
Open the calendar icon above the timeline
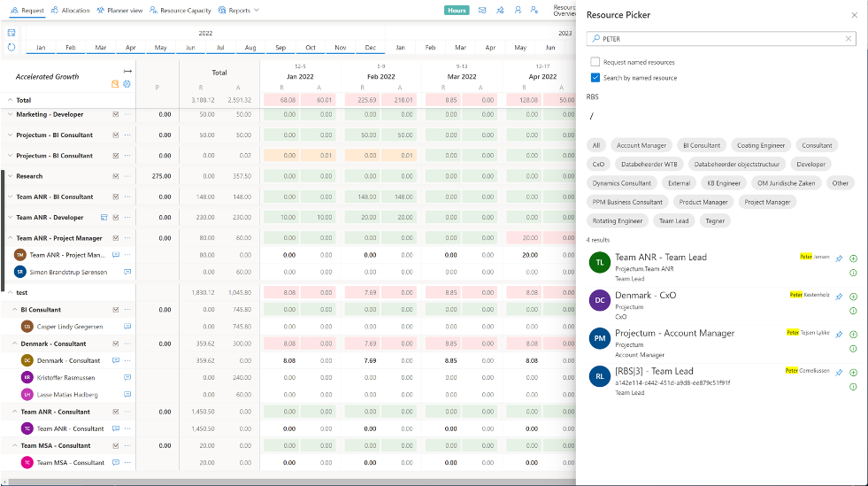(x=12, y=33)
